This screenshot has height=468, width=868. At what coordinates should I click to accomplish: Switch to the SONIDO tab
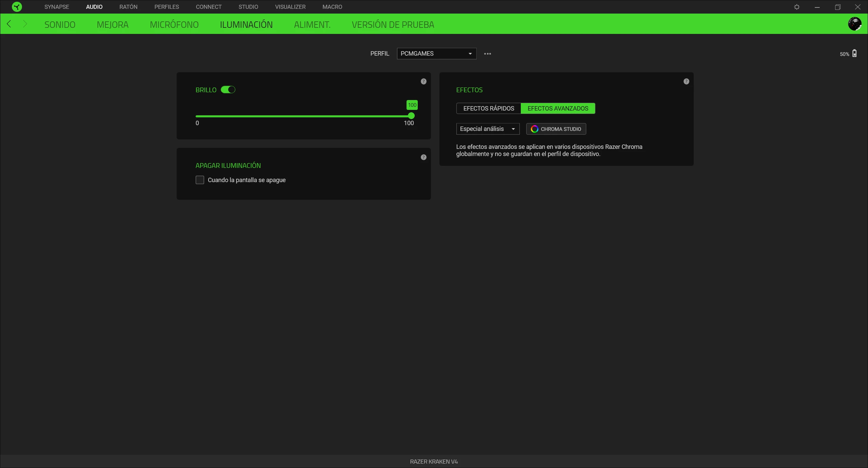pyautogui.click(x=60, y=24)
